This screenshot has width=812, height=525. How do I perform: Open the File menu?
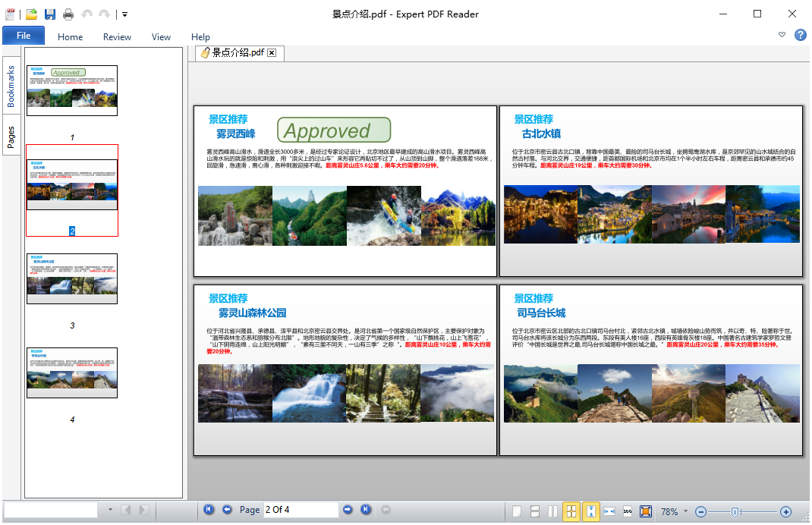tap(24, 35)
